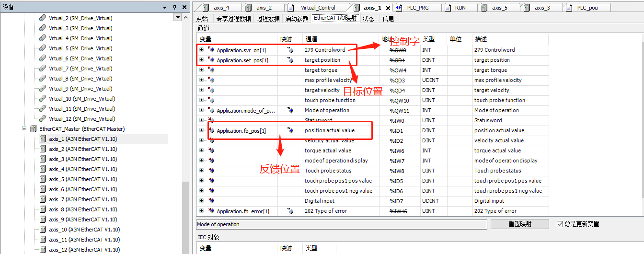Image resolution: width=644 pixels, height=254 pixels.
Task: Select axis_2 (A3N EtherCAT V1.10) tree item
Action: 83,149
